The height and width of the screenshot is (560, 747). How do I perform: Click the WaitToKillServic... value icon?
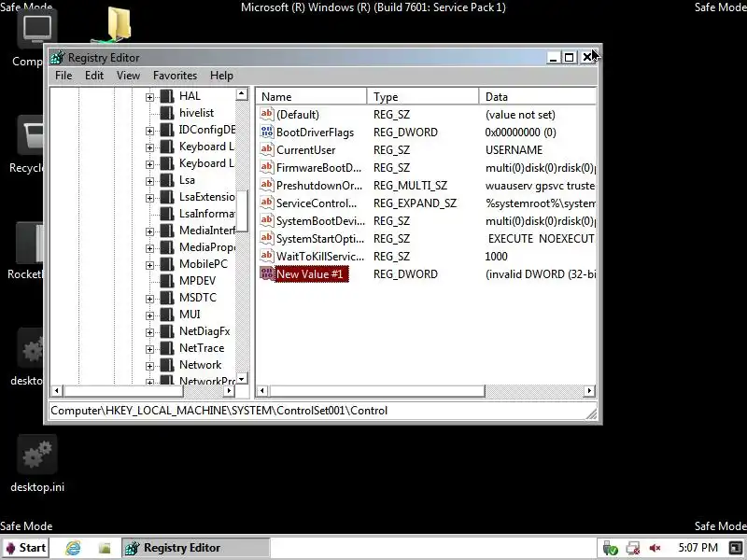click(x=267, y=256)
